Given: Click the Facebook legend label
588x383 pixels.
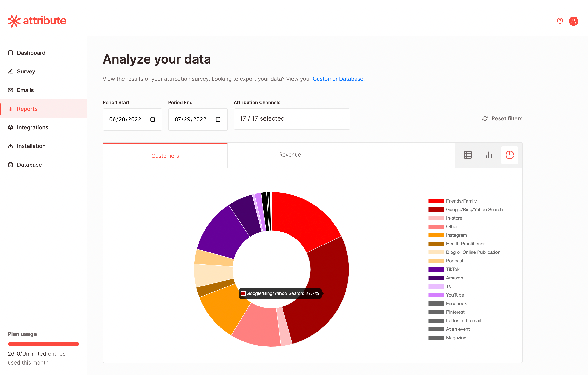Looking at the screenshot, I should [x=456, y=304].
